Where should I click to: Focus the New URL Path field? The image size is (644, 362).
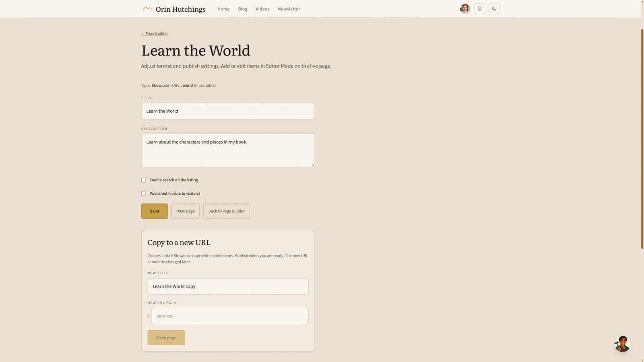pyautogui.click(x=230, y=316)
